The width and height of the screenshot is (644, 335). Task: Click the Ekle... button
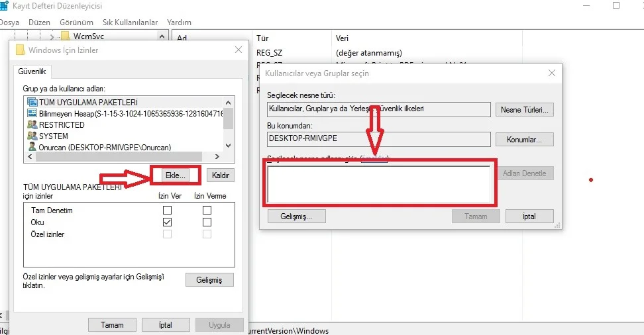[x=176, y=175]
